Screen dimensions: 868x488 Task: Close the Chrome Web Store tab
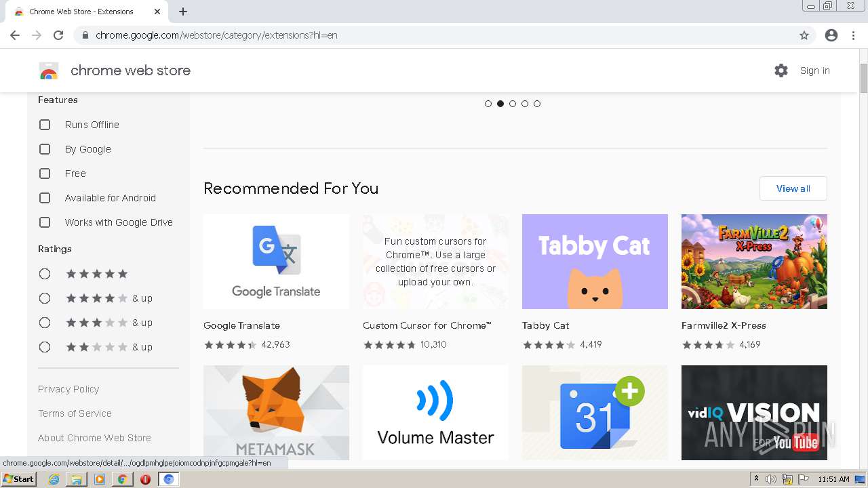157,12
